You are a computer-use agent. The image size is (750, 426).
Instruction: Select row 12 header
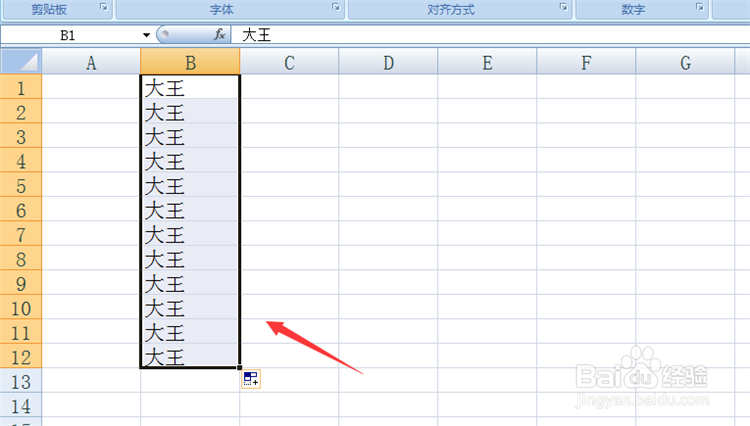pos(21,356)
